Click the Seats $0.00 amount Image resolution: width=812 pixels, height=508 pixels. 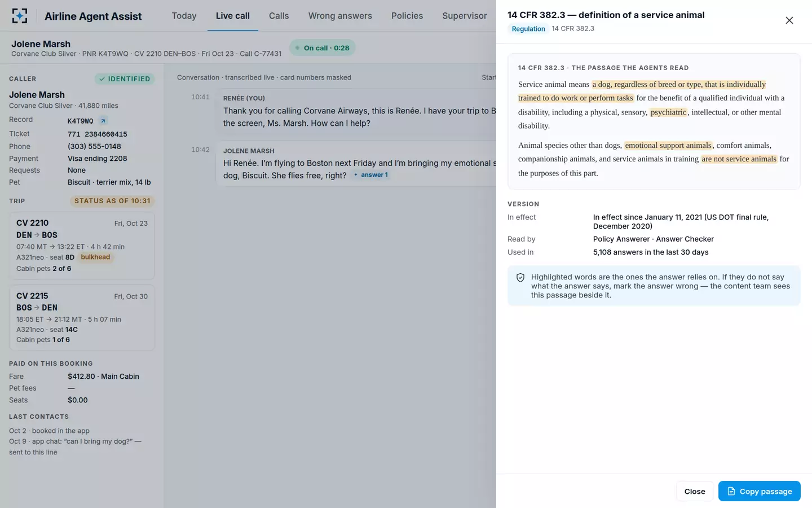click(78, 400)
